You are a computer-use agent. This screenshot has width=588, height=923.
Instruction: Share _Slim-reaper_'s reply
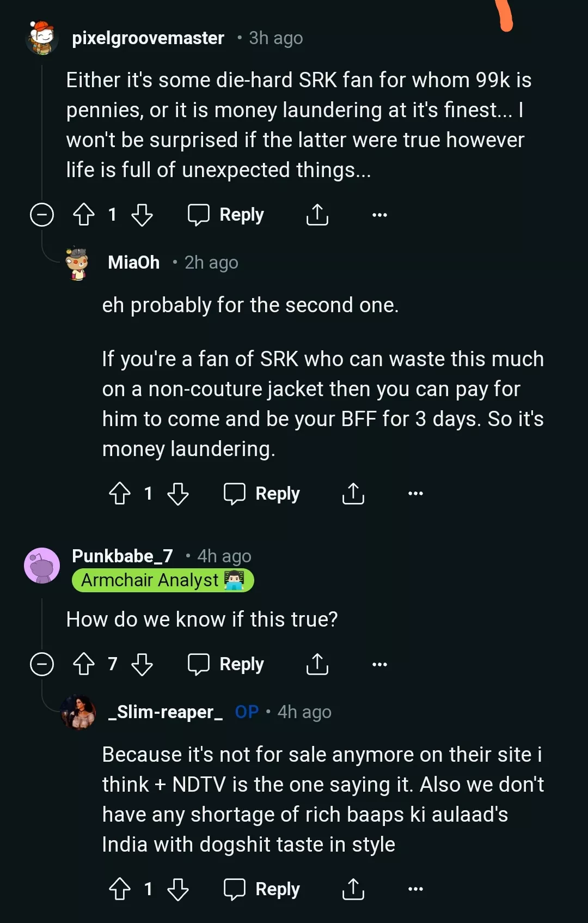tap(353, 889)
